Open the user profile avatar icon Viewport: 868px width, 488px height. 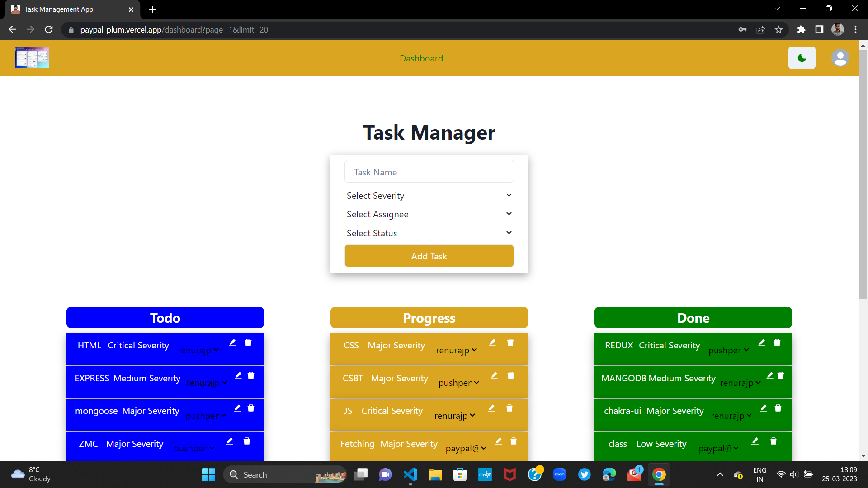point(840,58)
